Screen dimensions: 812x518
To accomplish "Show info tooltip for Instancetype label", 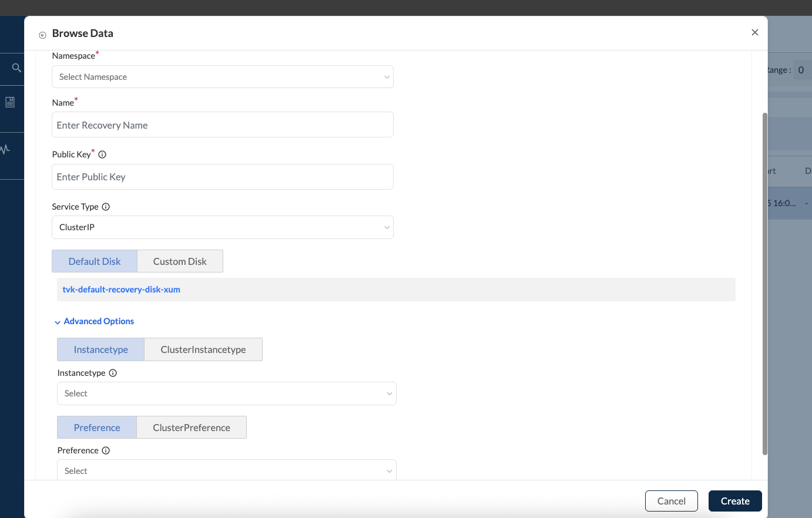I will tap(113, 373).
